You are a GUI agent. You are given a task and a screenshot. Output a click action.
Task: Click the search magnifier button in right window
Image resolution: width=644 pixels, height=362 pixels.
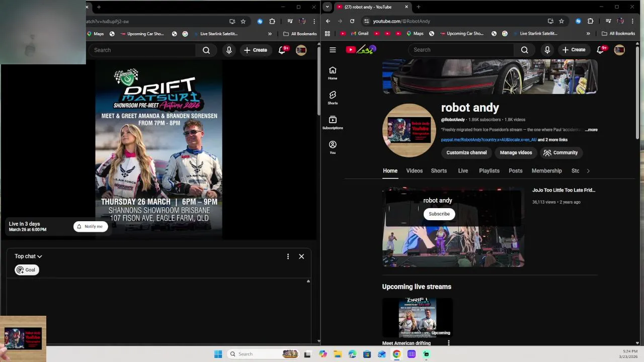[x=524, y=50]
